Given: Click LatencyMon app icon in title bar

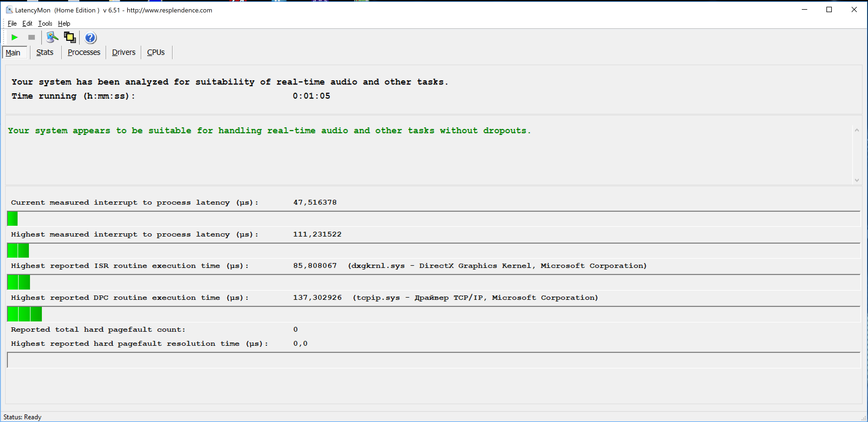Looking at the screenshot, I should pos(9,10).
